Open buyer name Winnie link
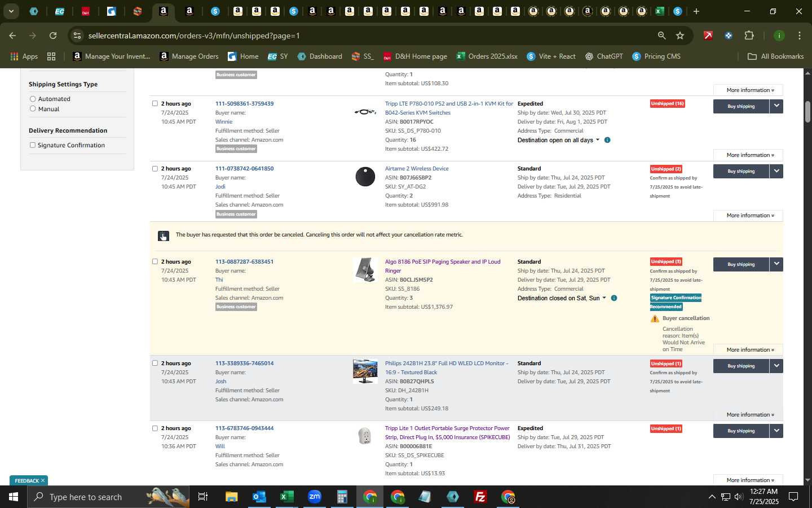The width and height of the screenshot is (812, 508). 224,121
